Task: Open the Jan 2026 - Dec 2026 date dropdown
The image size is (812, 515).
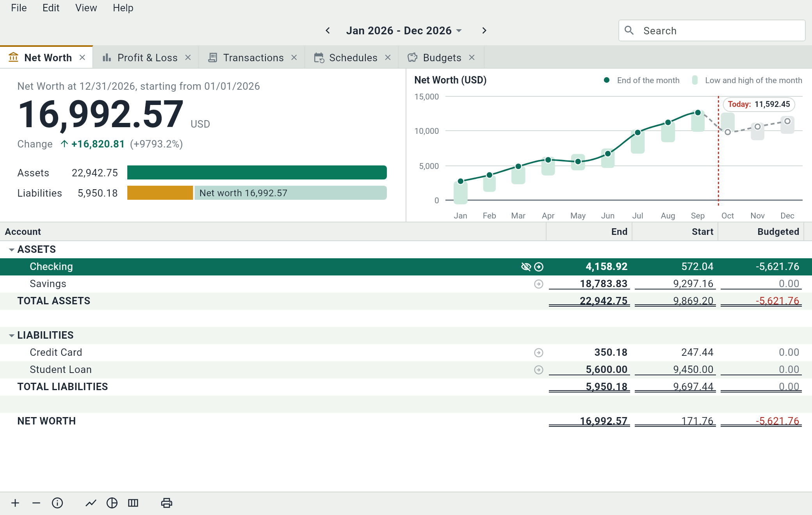Action: (x=404, y=30)
